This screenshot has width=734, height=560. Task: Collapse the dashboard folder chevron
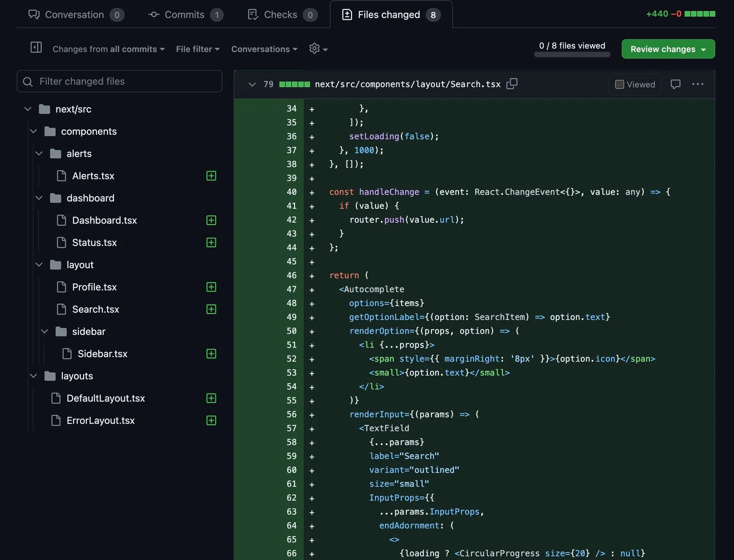click(x=39, y=198)
